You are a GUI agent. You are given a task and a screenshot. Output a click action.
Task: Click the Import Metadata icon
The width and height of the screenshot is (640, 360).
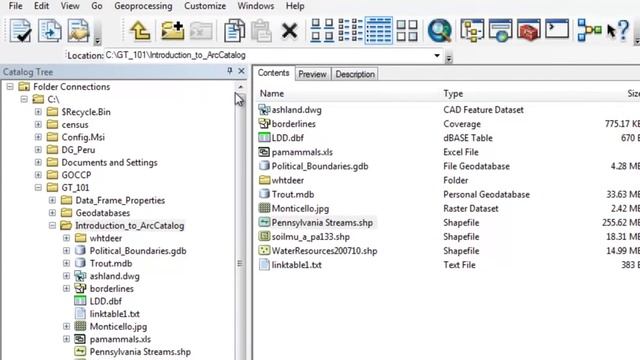click(x=49, y=31)
